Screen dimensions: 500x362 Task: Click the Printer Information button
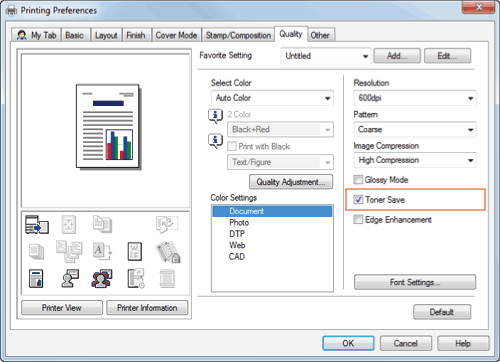[x=147, y=308]
